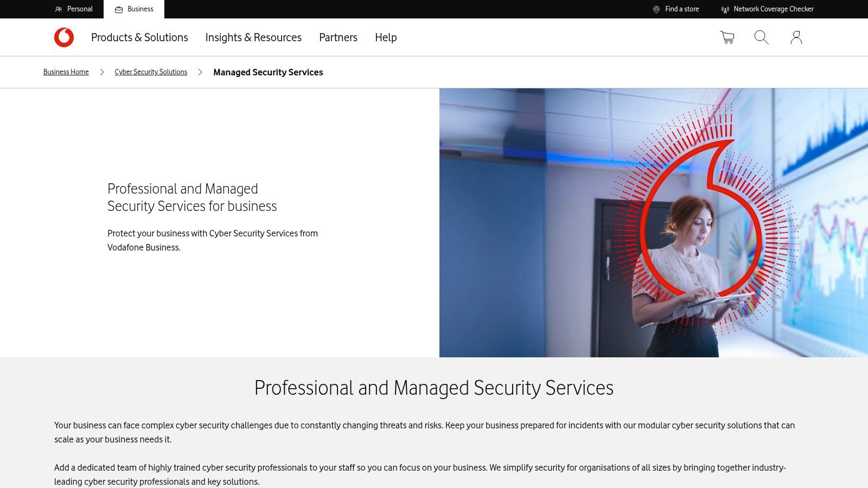Click Find a store

point(682,9)
